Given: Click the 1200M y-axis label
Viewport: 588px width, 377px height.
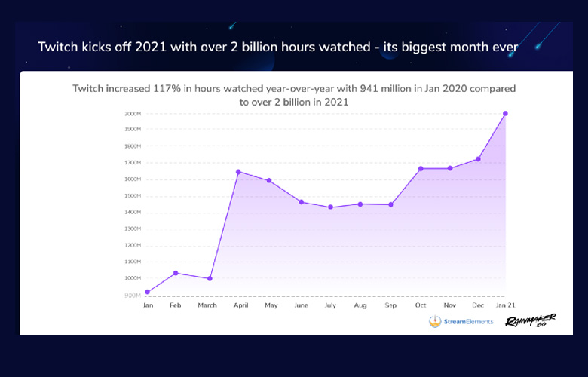Looking at the screenshot, I should pyautogui.click(x=133, y=245).
